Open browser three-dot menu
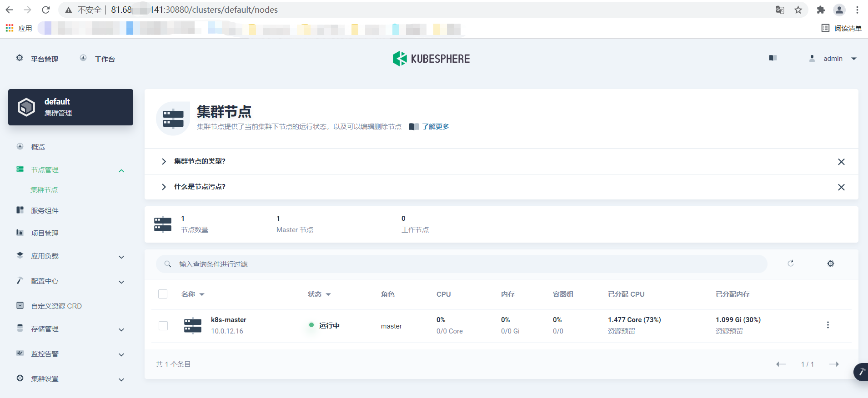The height and width of the screenshot is (398, 868). pos(857,10)
